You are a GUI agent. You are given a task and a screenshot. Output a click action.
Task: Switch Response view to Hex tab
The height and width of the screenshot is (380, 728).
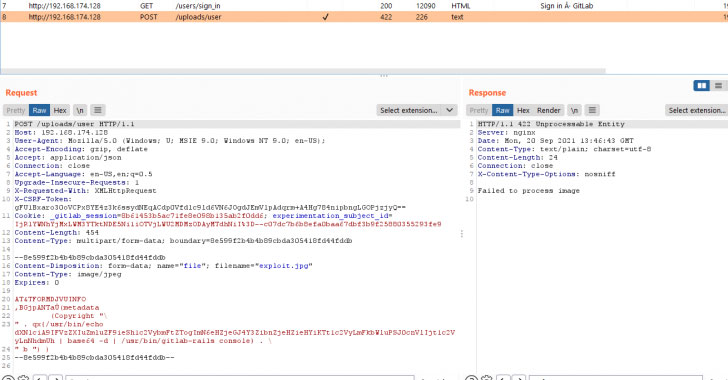[523, 110]
